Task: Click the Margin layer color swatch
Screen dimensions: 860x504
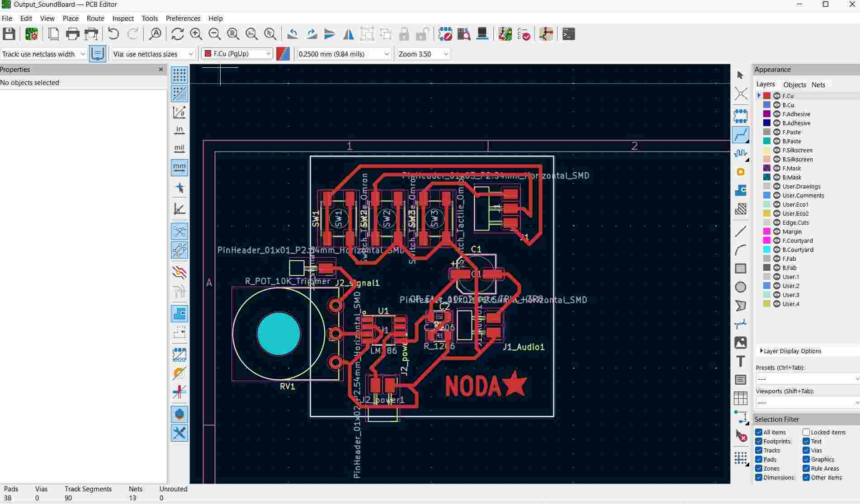Action: pyautogui.click(x=767, y=231)
